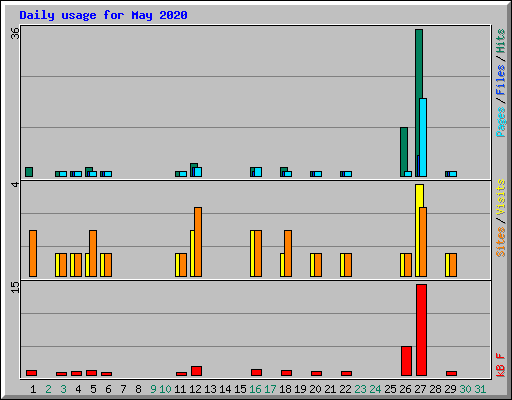This screenshot has height=400, width=512.
Task: Click the red KB bar for day 12
Action: pos(196,371)
